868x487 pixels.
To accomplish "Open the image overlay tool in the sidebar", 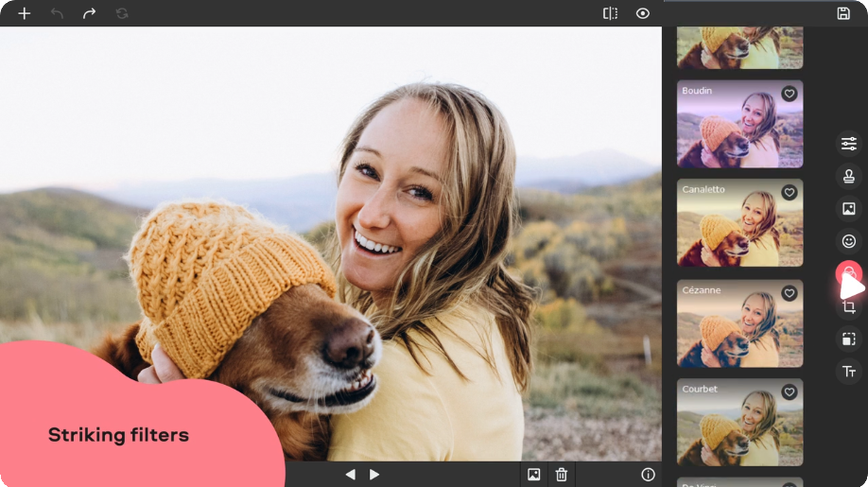I will (x=849, y=209).
